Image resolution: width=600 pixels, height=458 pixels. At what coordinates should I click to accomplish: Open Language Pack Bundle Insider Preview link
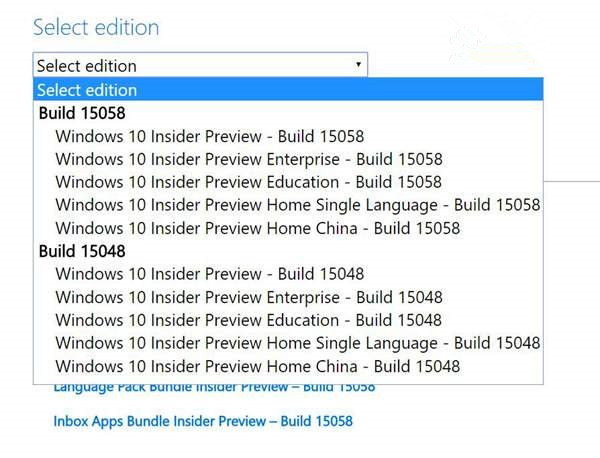coord(214,388)
